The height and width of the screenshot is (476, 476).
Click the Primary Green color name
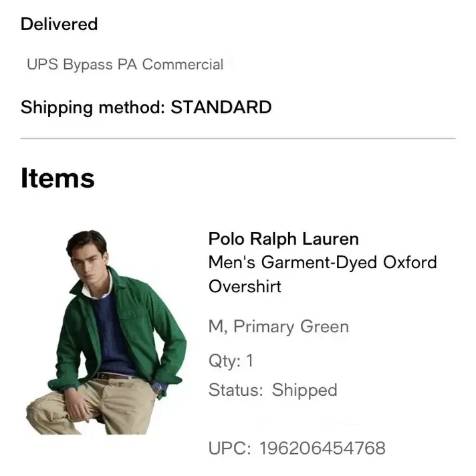291,327
